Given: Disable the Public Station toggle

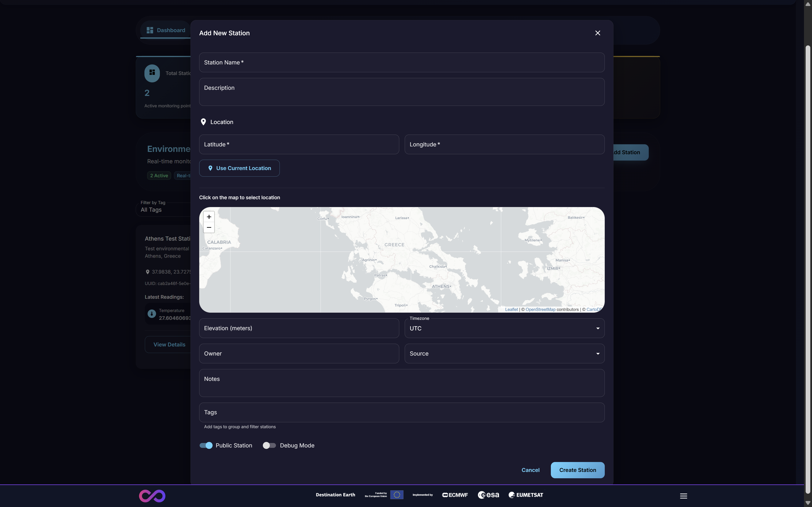Looking at the screenshot, I should [x=206, y=445].
